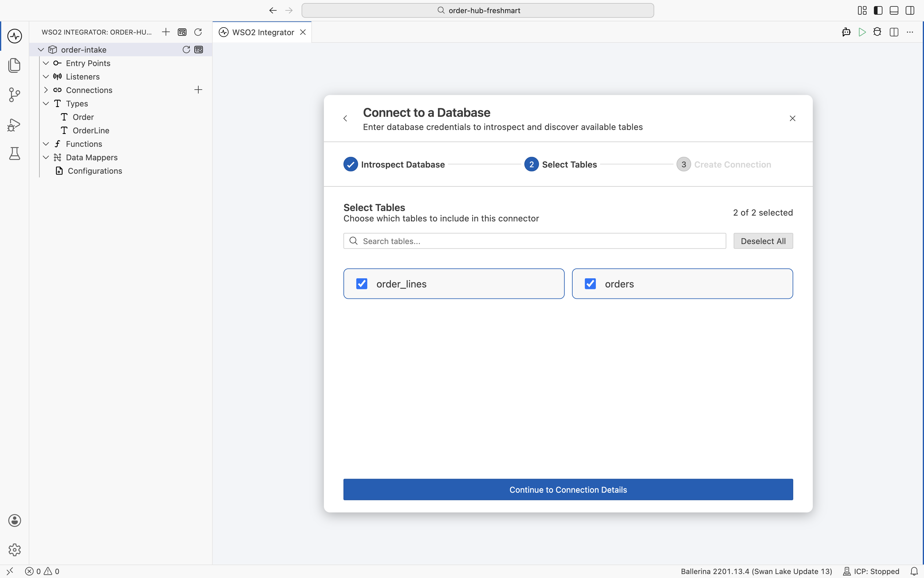Open the OrderLine type
Image resolution: width=924 pixels, height=578 pixels.
point(90,130)
